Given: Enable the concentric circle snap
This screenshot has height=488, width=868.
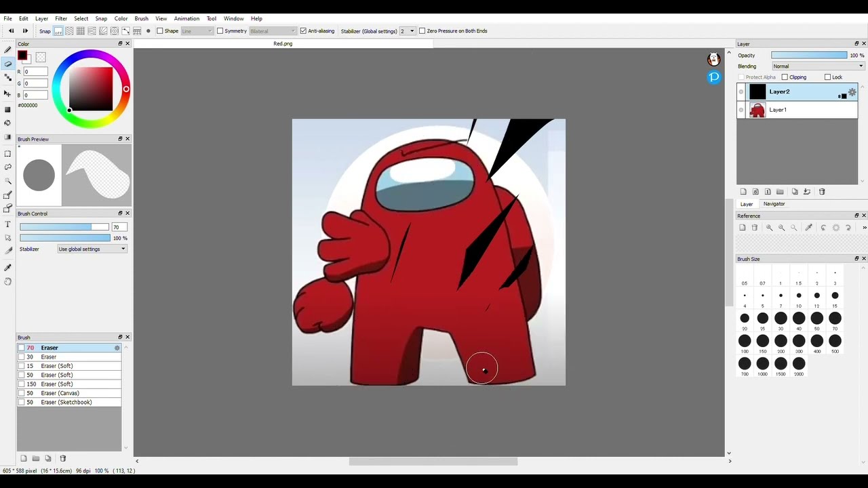Looking at the screenshot, I should click(114, 30).
